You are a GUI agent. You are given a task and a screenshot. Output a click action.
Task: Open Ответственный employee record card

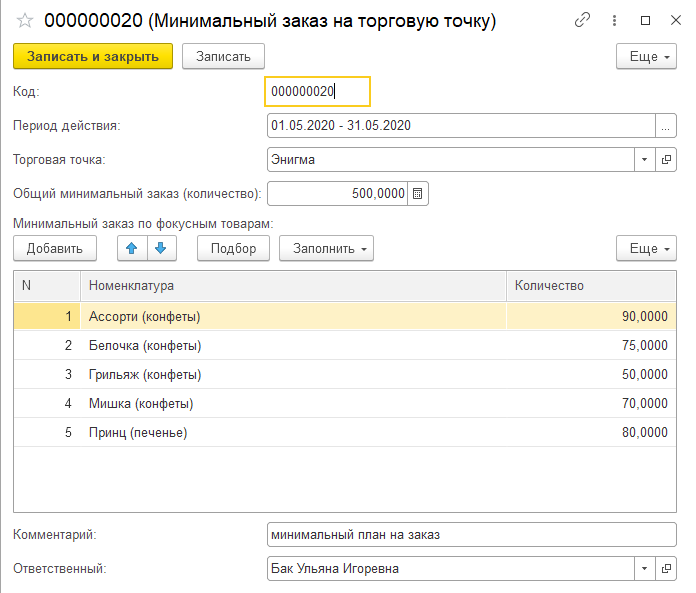tap(666, 569)
